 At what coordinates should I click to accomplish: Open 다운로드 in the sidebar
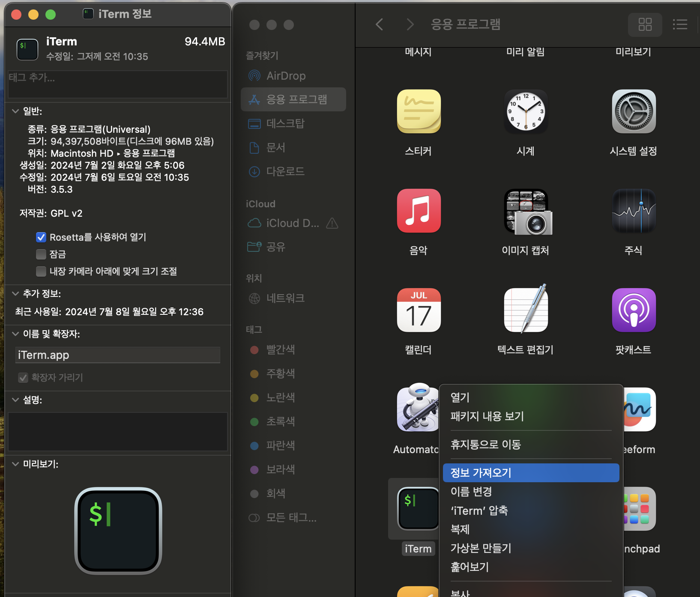click(294, 172)
